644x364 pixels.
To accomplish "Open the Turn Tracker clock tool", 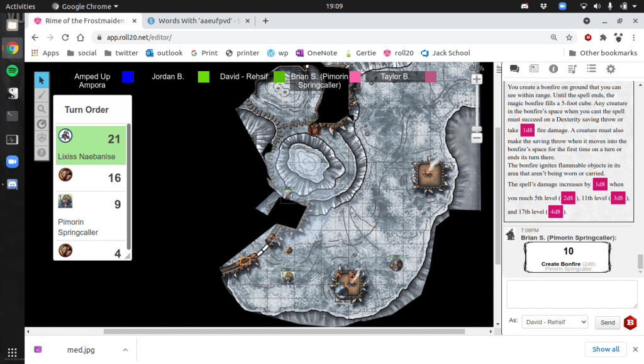I will click(42, 123).
